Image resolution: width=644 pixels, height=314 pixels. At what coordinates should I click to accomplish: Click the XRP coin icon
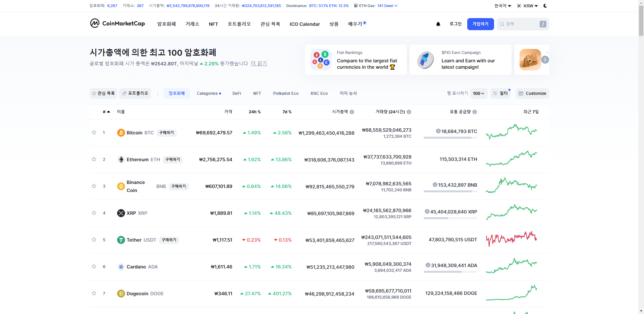click(x=121, y=213)
